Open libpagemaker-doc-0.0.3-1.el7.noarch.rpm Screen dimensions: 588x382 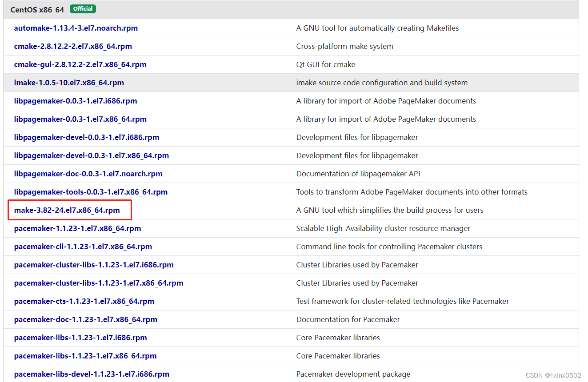(x=88, y=174)
